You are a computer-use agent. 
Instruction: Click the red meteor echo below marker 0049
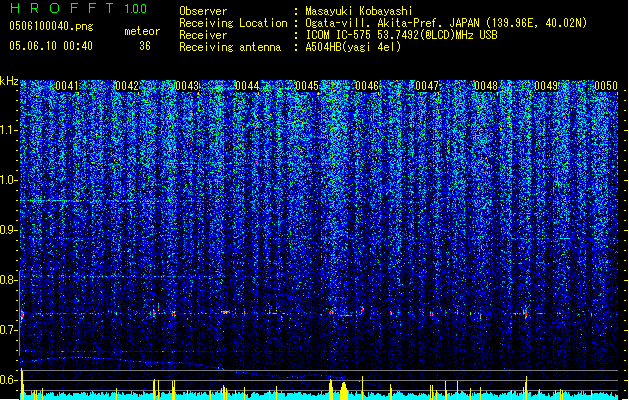point(526,314)
